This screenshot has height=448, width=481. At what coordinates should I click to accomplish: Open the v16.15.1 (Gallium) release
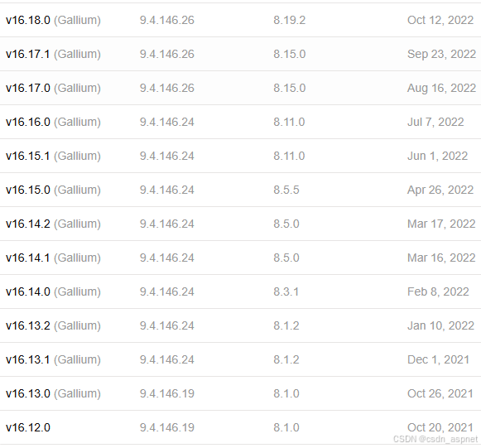(53, 157)
